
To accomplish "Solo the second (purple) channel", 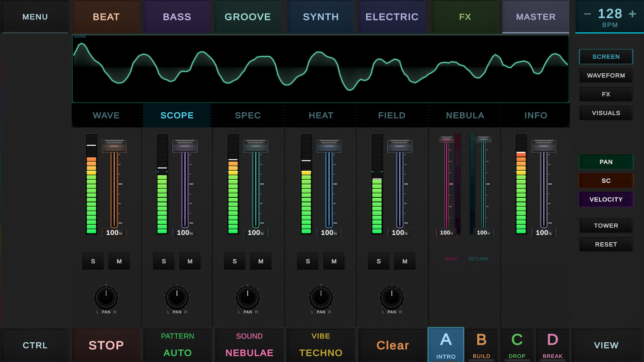I will [x=164, y=261].
